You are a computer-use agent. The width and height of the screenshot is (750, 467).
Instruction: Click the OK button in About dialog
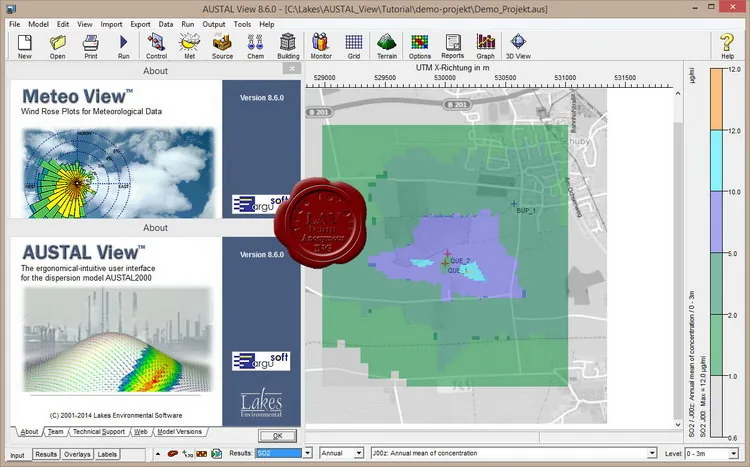coord(277,435)
